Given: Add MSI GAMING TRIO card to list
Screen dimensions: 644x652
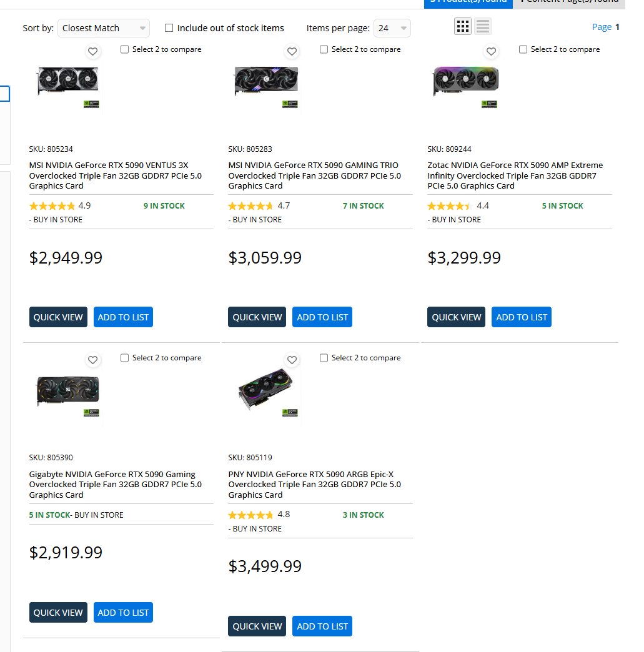Looking at the screenshot, I should tap(322, 317).
